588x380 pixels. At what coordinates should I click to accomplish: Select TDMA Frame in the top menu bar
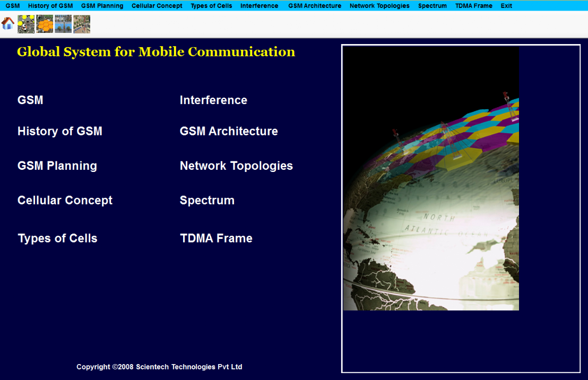pos(474,6)
